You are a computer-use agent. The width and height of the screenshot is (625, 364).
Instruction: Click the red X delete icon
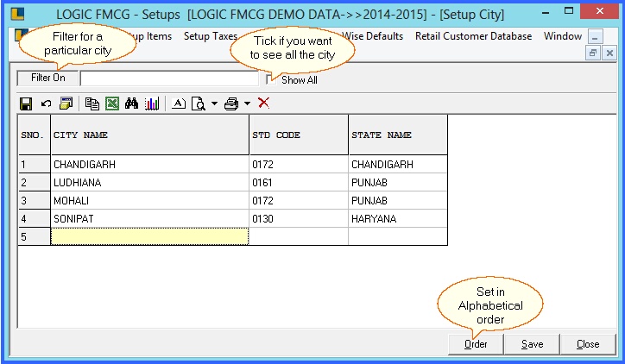click(x=263, y=104)
